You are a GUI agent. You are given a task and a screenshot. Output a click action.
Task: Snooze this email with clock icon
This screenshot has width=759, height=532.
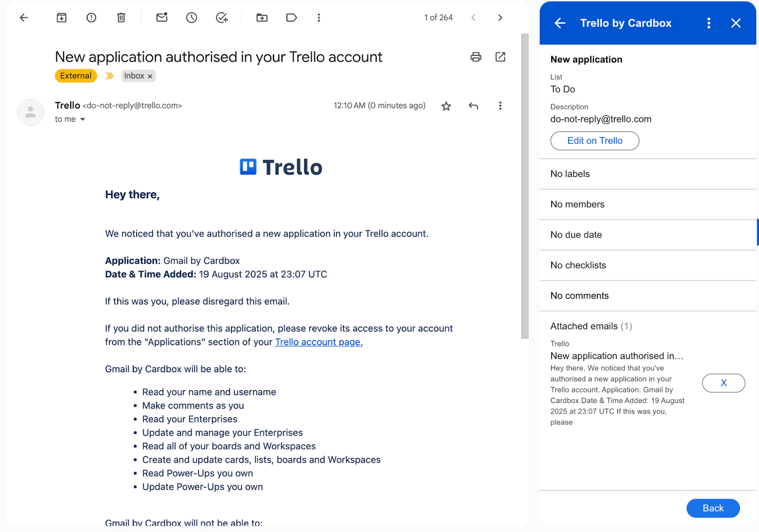192,18
